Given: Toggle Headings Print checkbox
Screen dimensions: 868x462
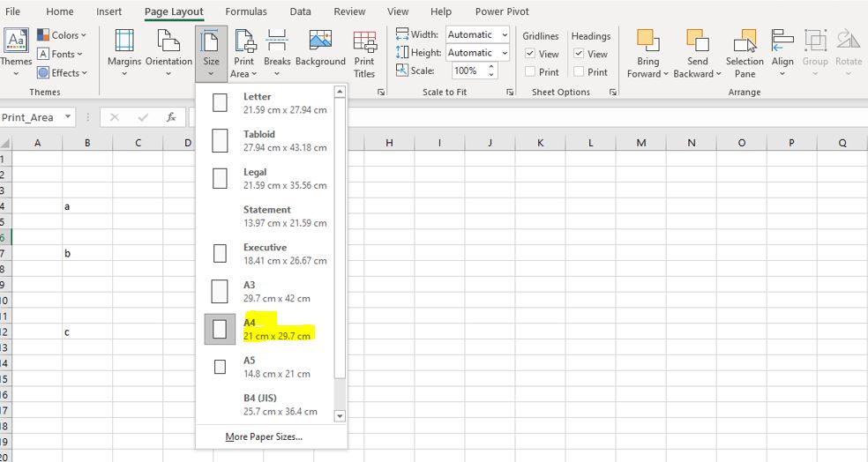Looking at the screenshot, I should [579, 71].
